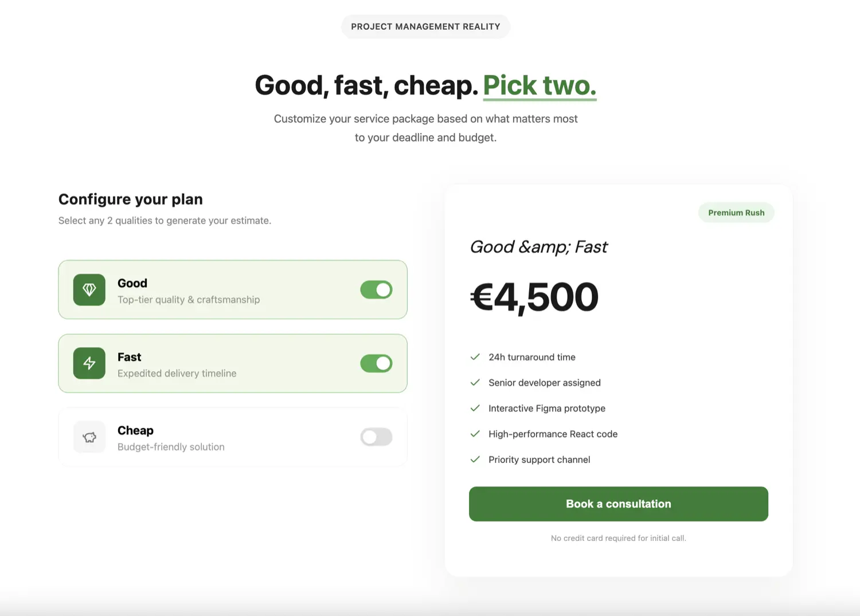The image size is (860, 616).
Task: Click the checkmark beside Priority support channel
Action: (475, 459)
